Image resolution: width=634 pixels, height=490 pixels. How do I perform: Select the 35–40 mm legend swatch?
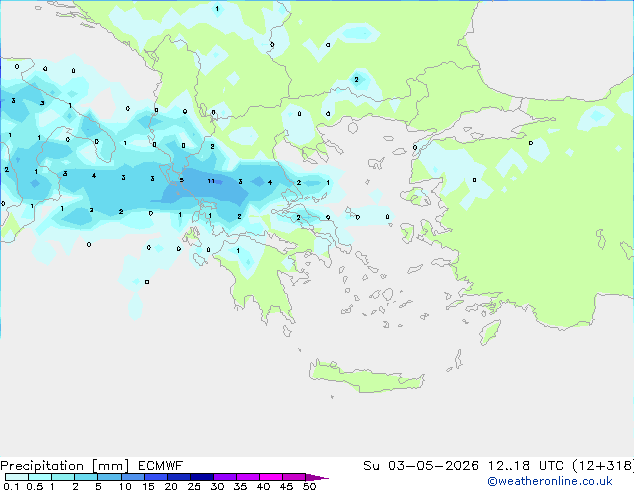point(248,477)
